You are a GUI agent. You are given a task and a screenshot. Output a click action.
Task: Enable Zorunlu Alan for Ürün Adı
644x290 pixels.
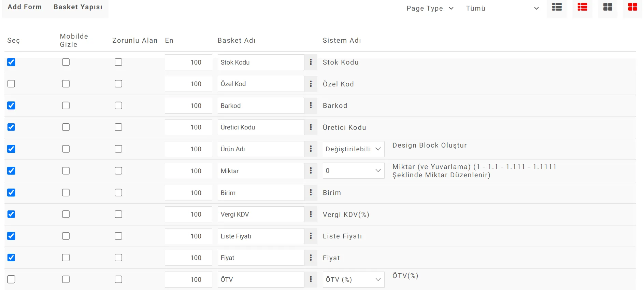[x=118, y=149]
